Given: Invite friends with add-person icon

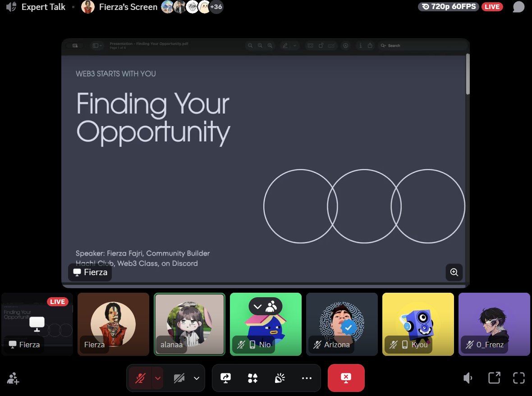Looking at the screenshot, I should tap(13, 378).
